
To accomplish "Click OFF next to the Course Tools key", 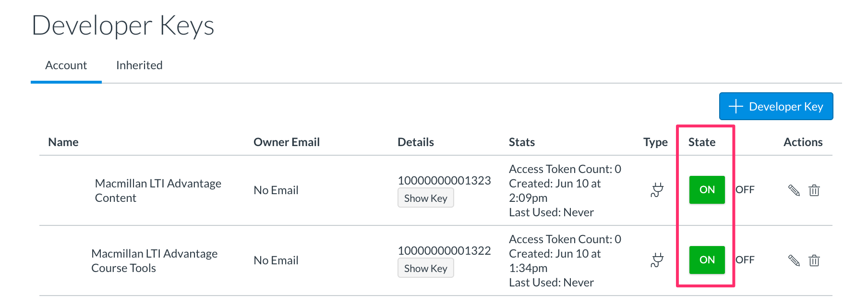I will click(x=745, y=260).
